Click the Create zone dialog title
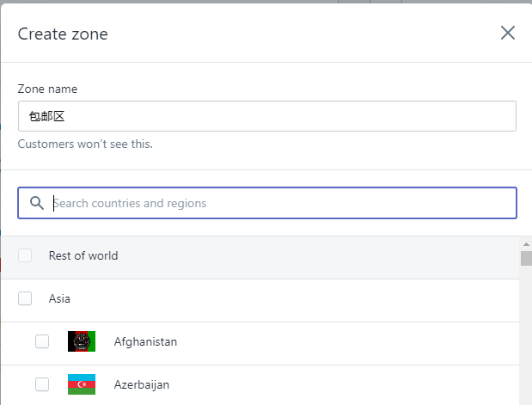 tap(63, 34)
